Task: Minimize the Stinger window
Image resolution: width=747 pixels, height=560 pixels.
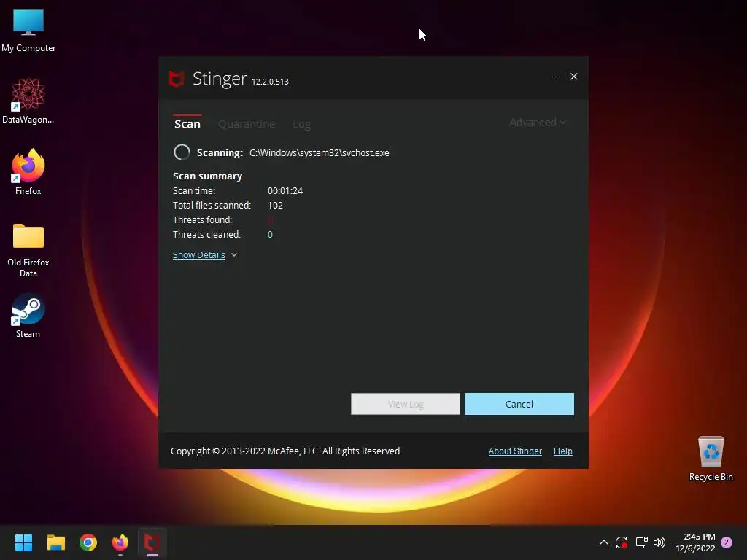Action: [x=555, y=77]
